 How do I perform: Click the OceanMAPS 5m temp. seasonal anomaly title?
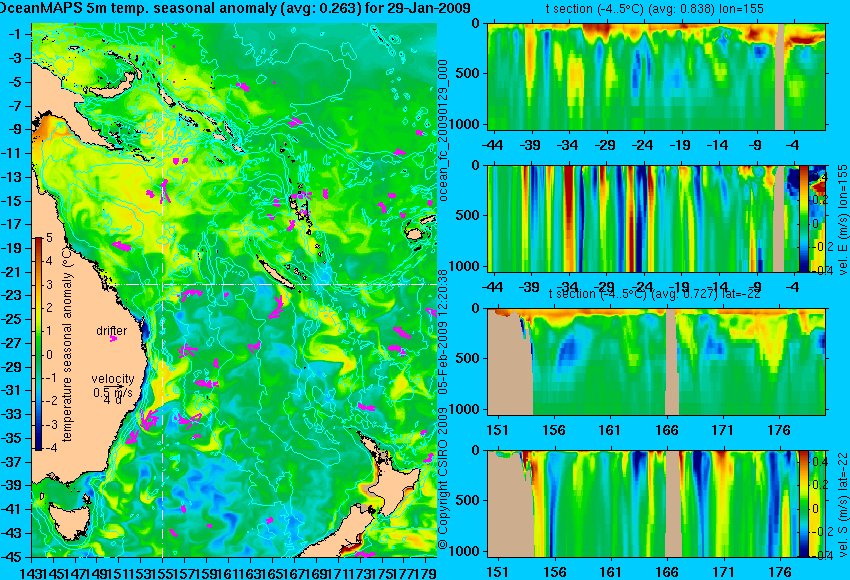tap(235, 9)
